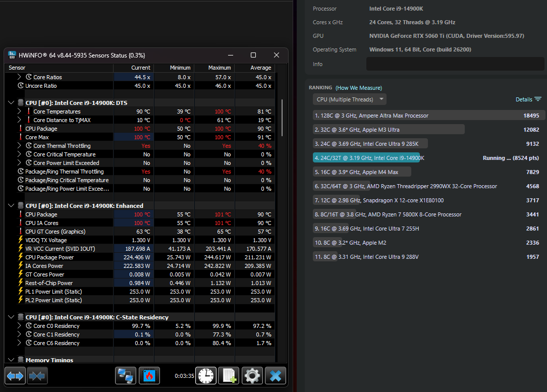Click thermometer icon beside CPU GT Cores (Graphics)

[x=21, y=231]
